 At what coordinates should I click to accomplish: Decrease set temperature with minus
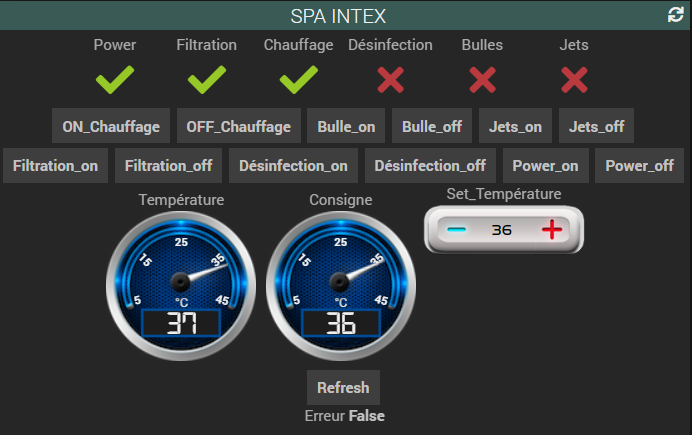point(456,229)
